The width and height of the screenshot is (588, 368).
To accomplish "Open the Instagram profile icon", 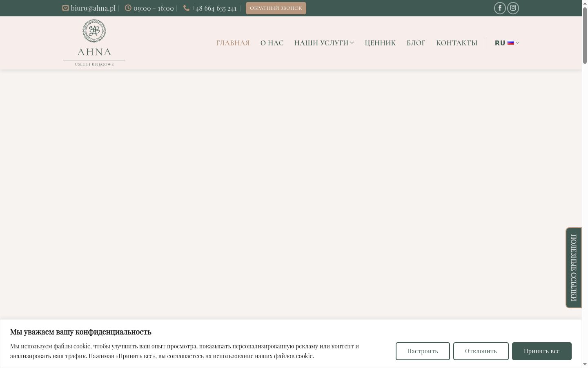I will [x=513, y=8].
